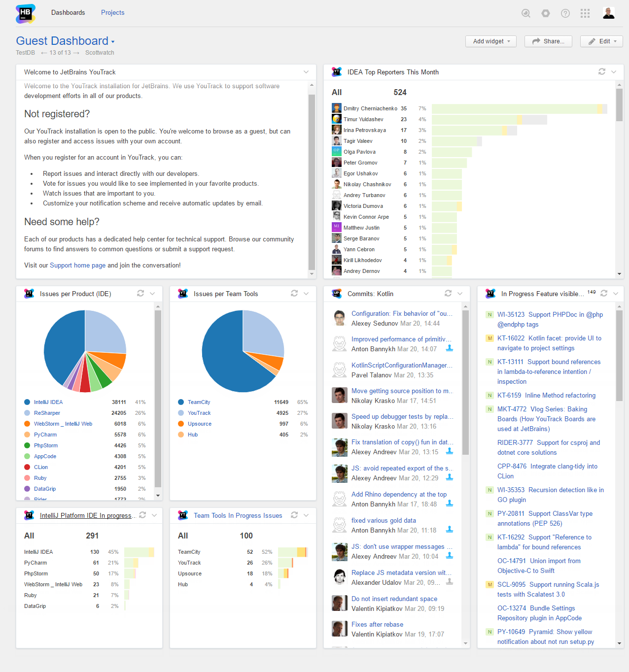629x672 pixels.
Task: Click M priority badge of SCL-9095
Action: tap(489, 584)
